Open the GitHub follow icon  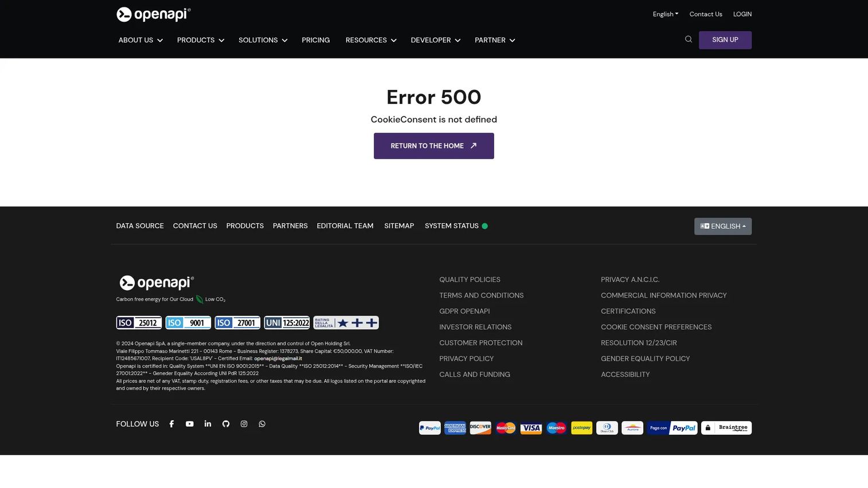tap(226, 424)
